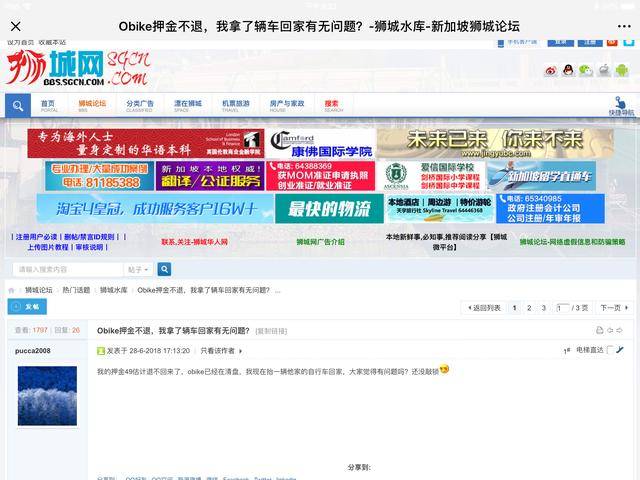Click the forum home icon in the breadcrumb
The image size is (640, 480).
12,290
